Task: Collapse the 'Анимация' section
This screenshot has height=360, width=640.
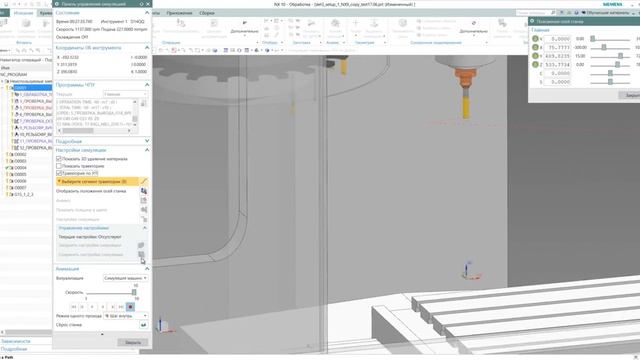Action: pos(147,269)
